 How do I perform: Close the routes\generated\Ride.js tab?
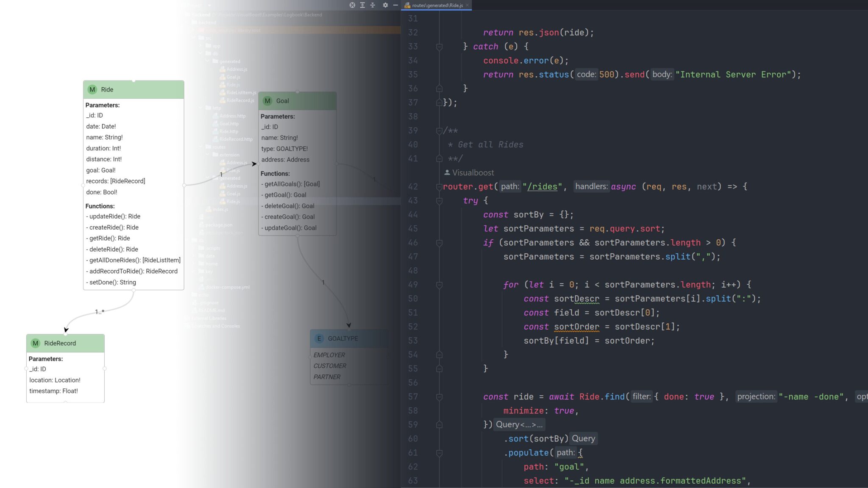pos(467,5)
